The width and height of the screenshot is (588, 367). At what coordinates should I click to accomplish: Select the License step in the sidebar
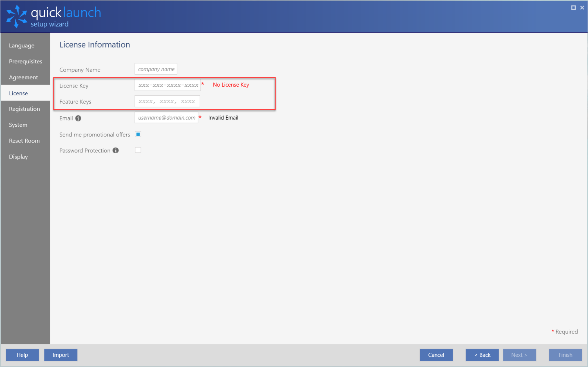point(18,93)
